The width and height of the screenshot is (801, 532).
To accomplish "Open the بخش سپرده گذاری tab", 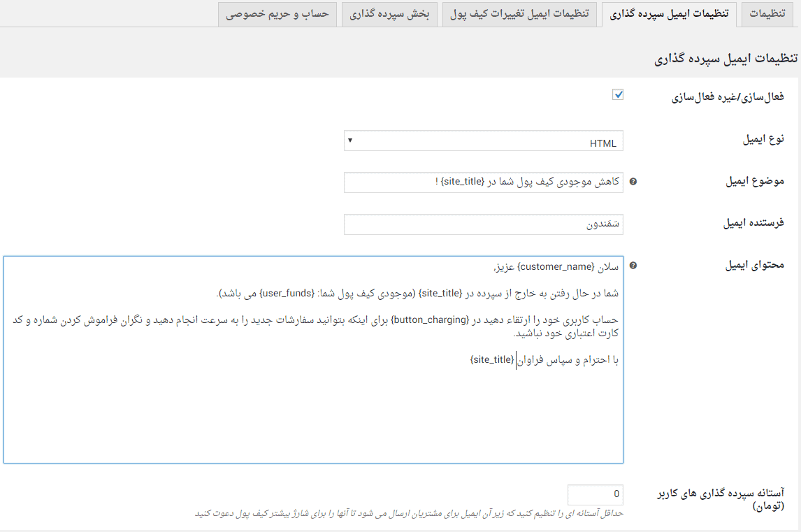I will (389, 14).
